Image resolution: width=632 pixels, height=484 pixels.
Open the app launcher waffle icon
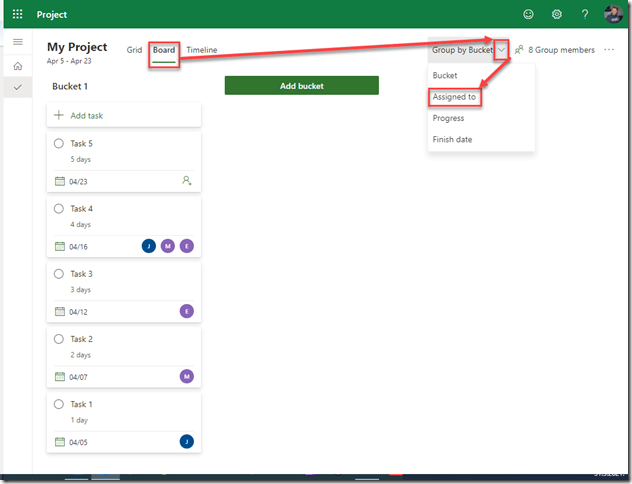17,15
